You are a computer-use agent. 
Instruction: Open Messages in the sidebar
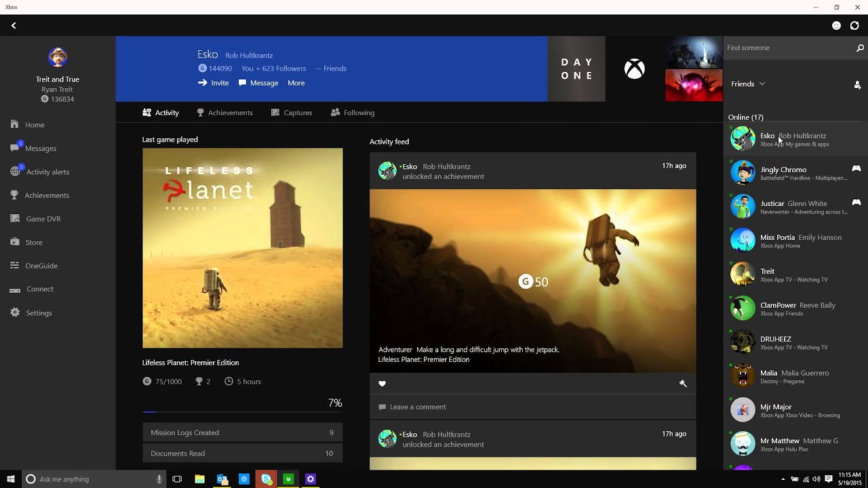(34, 148)
